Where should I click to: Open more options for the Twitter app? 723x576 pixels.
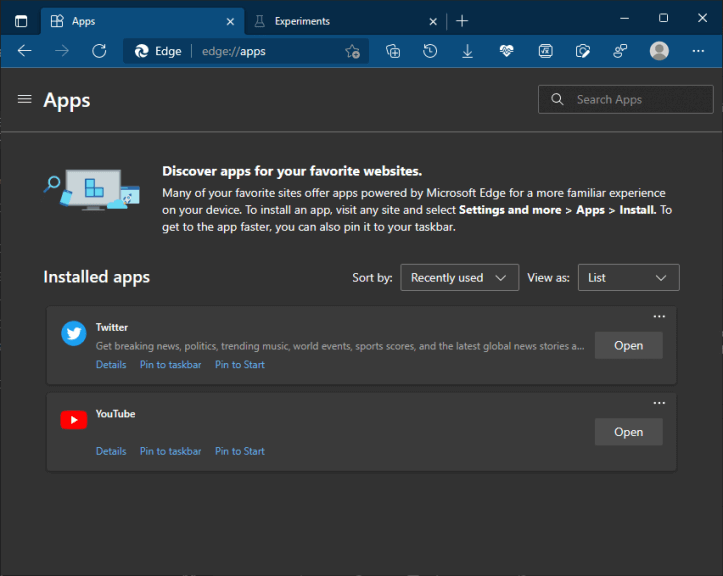click(659, 316)
